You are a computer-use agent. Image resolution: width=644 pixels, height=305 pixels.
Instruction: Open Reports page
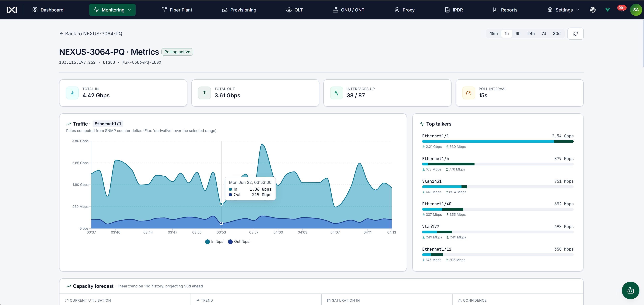point(505,10)
